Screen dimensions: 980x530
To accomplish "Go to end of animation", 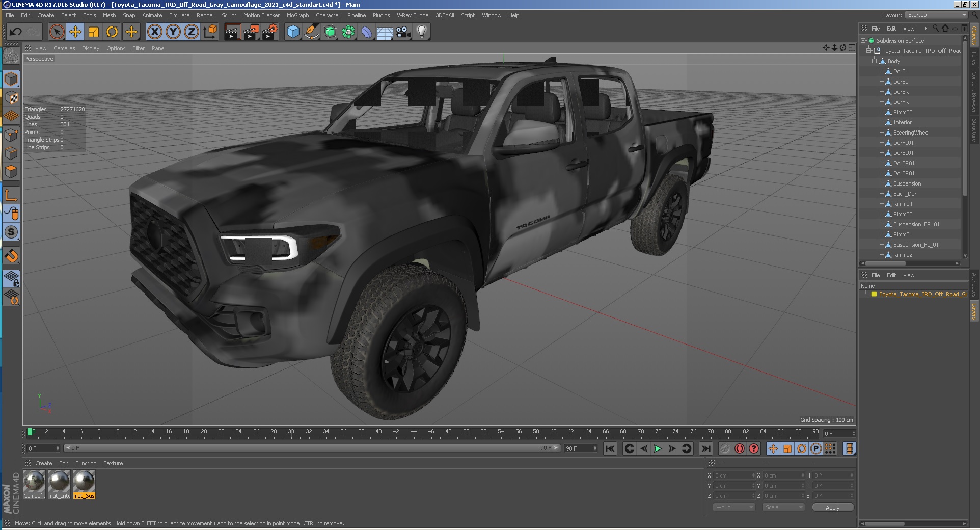I will pyautogui.click(x=705, y=448).
